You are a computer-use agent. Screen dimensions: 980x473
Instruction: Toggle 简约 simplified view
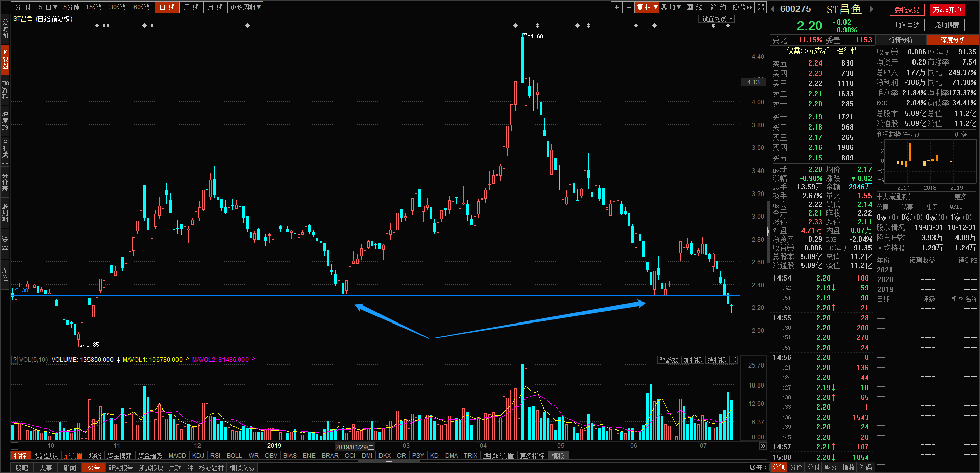(718, 7)
